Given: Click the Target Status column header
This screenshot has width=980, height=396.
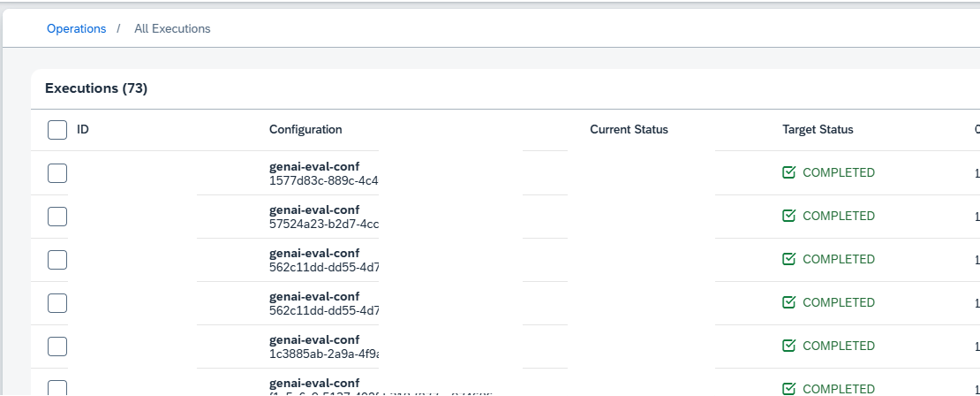Looking at the screenshot, I should pos(818,130).
